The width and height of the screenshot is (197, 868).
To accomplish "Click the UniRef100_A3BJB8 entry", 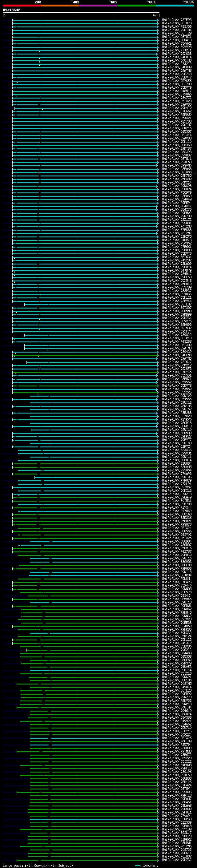I will coord(177,413).
